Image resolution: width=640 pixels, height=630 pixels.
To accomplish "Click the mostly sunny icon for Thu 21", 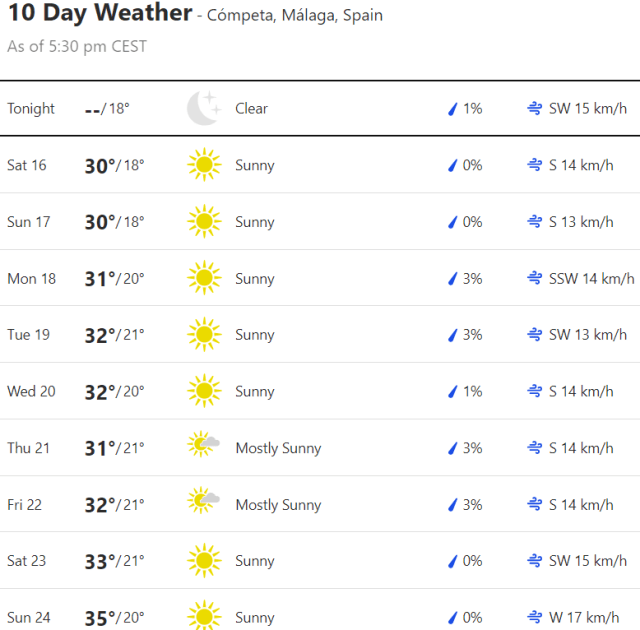I will (203, 447).
